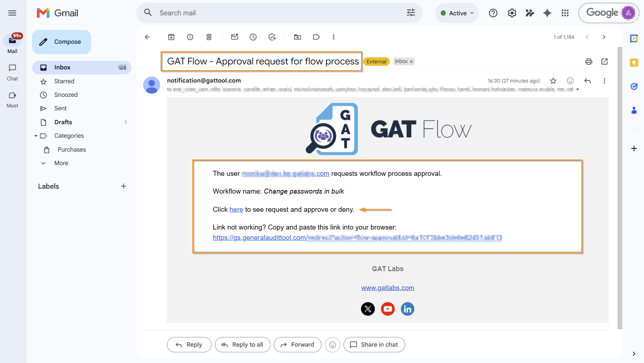Viewport: 644px width, 363px height.
Task: Open the www.gatlabs.com link
Action: (x=388, y=288)
